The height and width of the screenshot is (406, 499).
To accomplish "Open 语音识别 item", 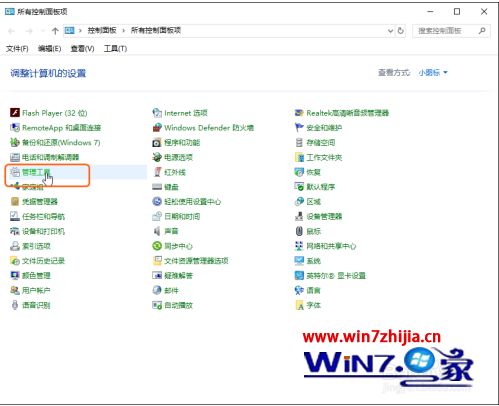I will [x=30, y=305].
